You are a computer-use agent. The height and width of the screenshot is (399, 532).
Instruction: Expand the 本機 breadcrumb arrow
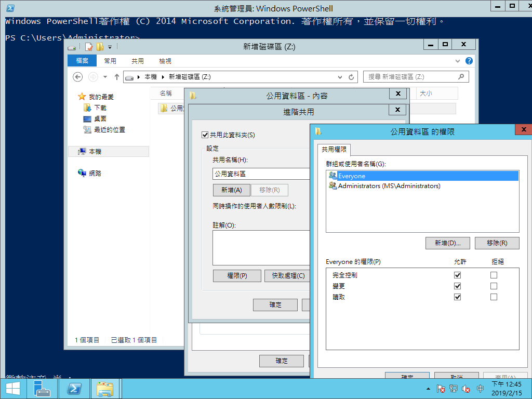[163, 77]
